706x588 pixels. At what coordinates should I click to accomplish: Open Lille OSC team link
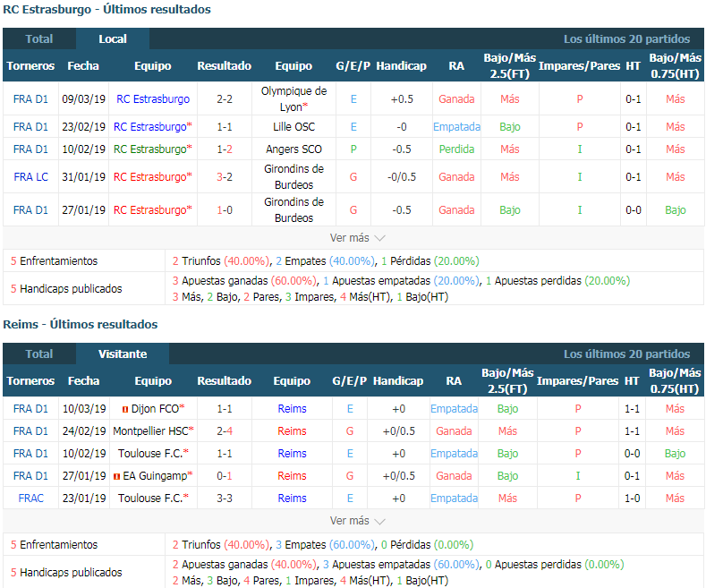coord(293,127)
